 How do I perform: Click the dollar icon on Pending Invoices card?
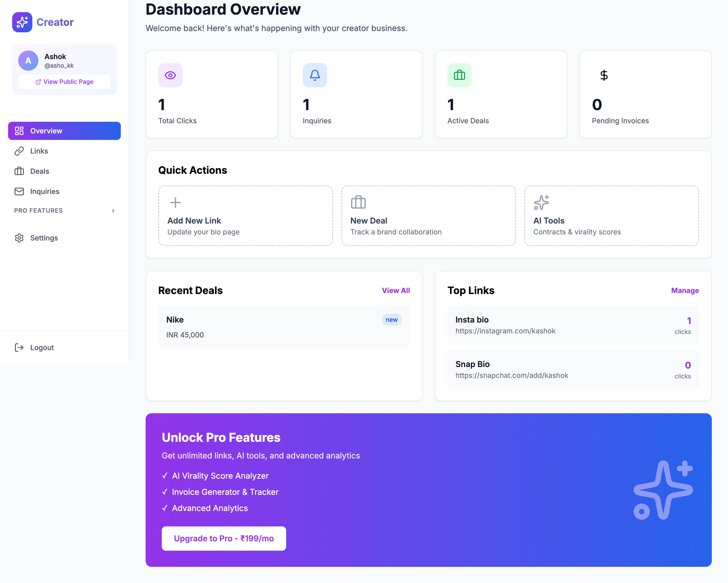[604, 75]
